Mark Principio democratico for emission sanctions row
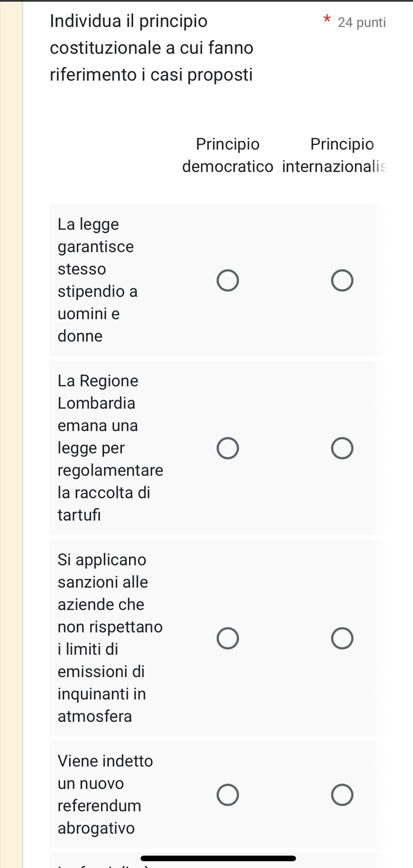The image size is (413, 868). point(228,638)
